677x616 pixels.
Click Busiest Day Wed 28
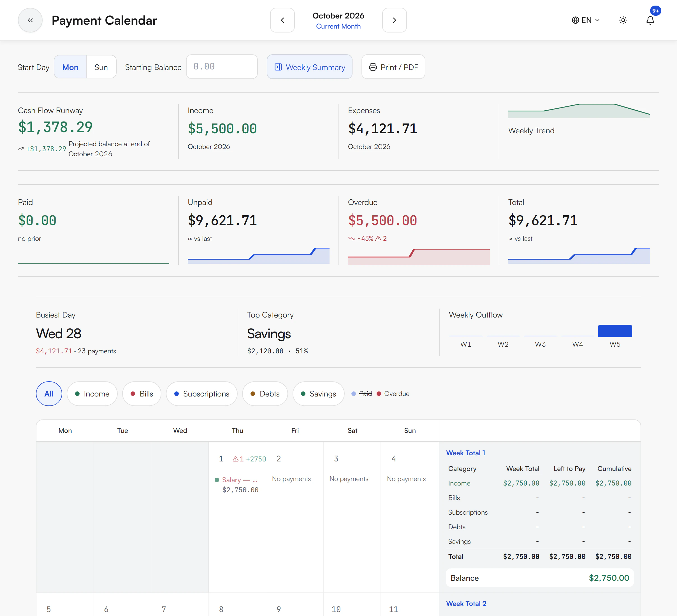coord(59,333)
